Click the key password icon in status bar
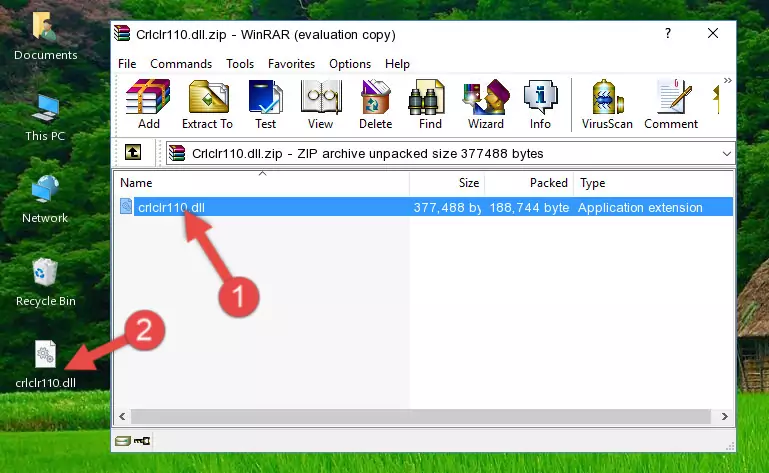 (x=142, y=441)
